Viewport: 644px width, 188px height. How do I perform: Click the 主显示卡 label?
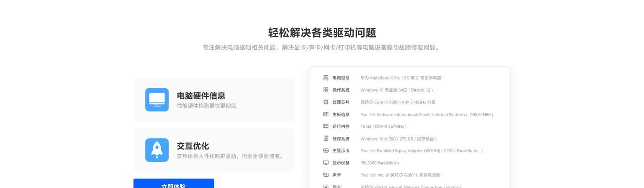(341, 151)
